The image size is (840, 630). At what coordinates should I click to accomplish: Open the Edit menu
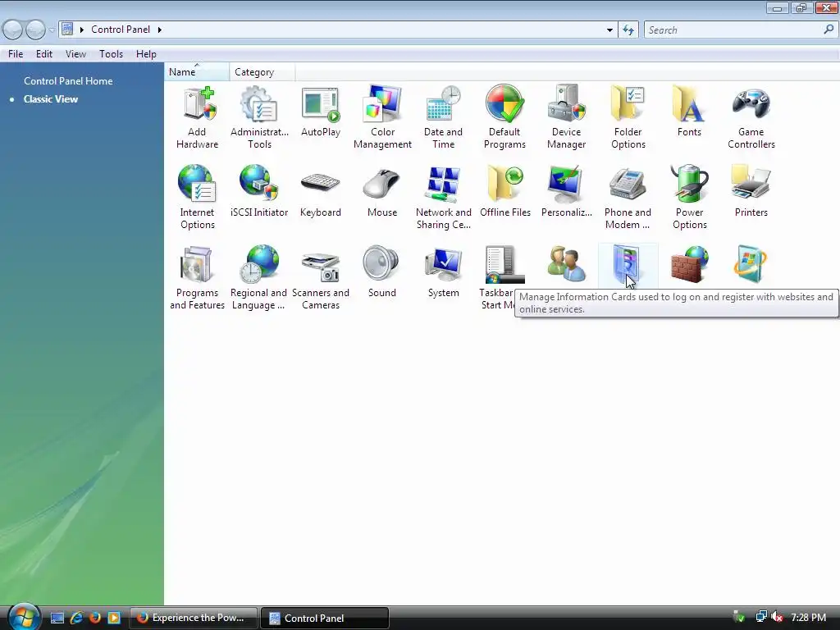(x=44, y=54)
